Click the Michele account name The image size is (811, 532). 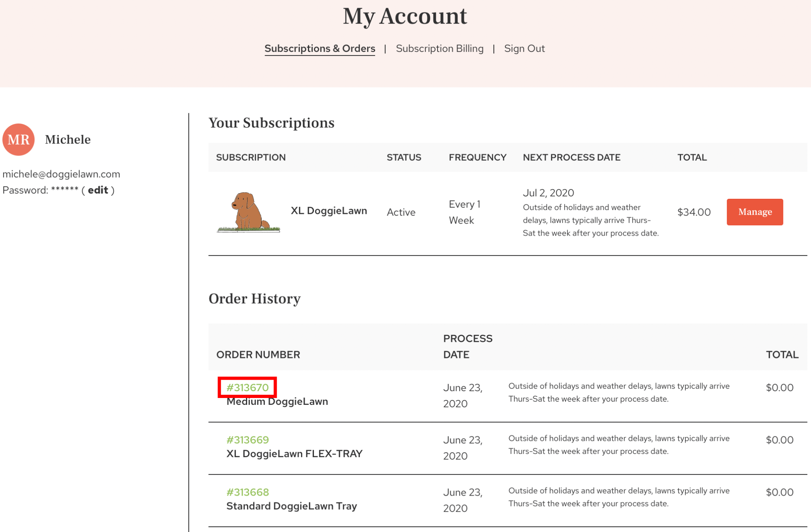pyautogui.click(x=68, y=140)
